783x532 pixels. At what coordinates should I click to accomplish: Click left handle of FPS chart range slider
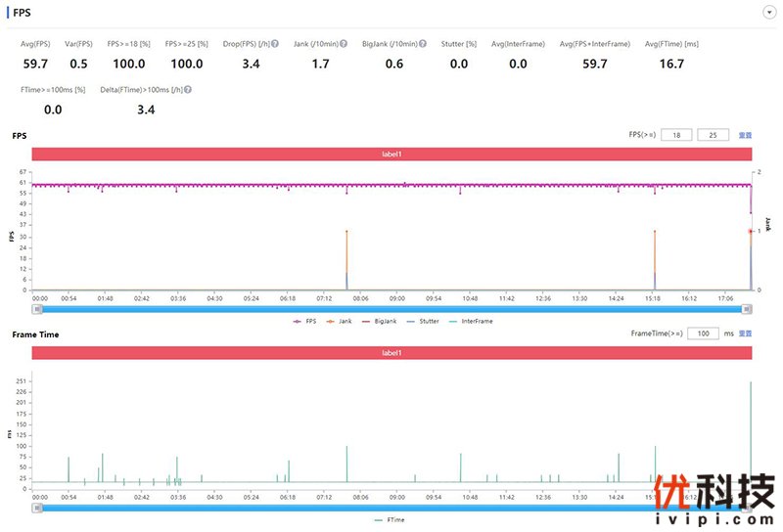coord(37,308)
